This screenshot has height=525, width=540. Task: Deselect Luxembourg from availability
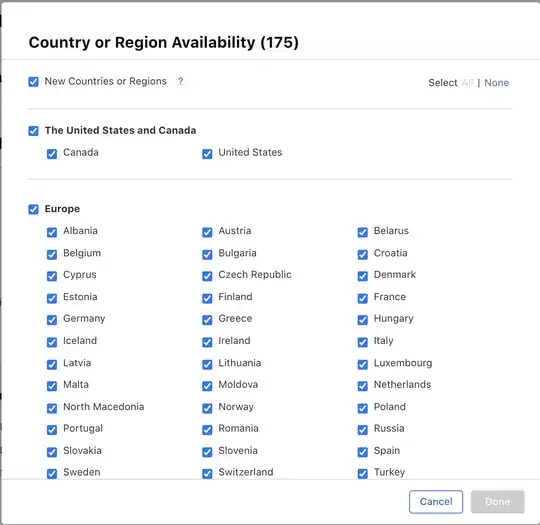click(x=363, y=364)
